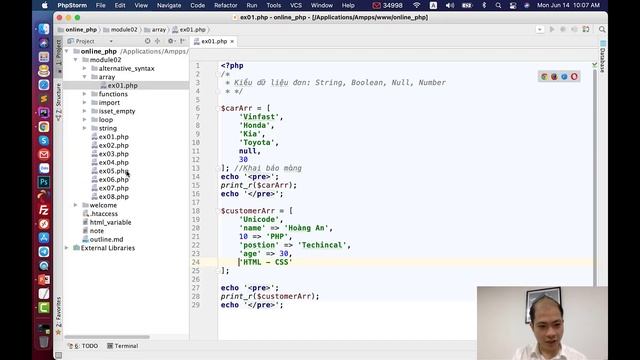Open FileZilla from the Dock
The image size is (640, 360).
44,210
